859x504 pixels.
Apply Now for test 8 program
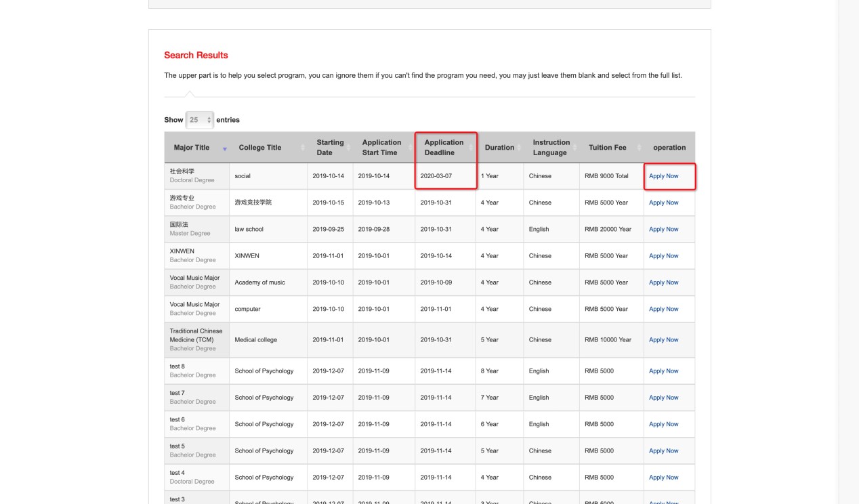(x=663, y=371)
